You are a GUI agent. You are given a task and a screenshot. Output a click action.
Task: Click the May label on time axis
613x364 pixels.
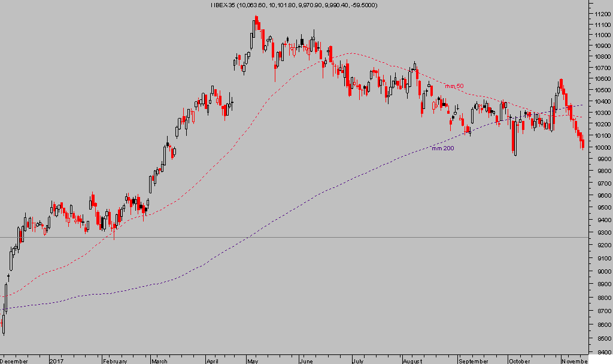pyautogui.click(x=251, y=361)
